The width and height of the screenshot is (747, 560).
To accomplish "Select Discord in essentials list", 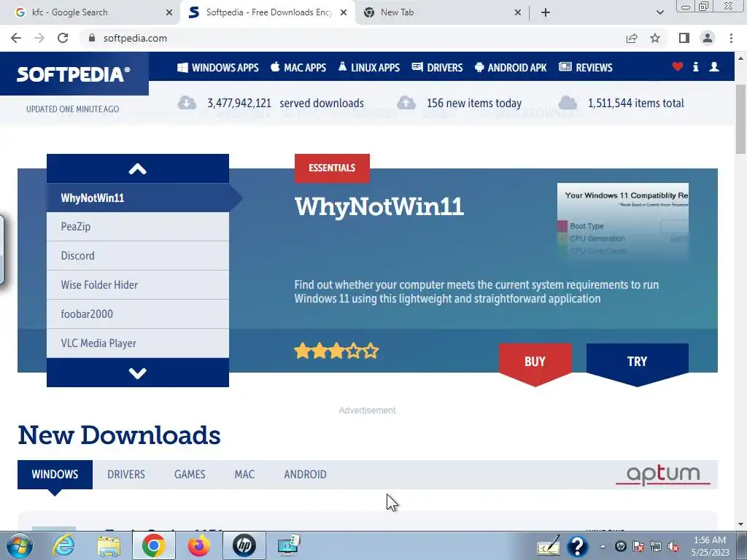I will [138, 256].
